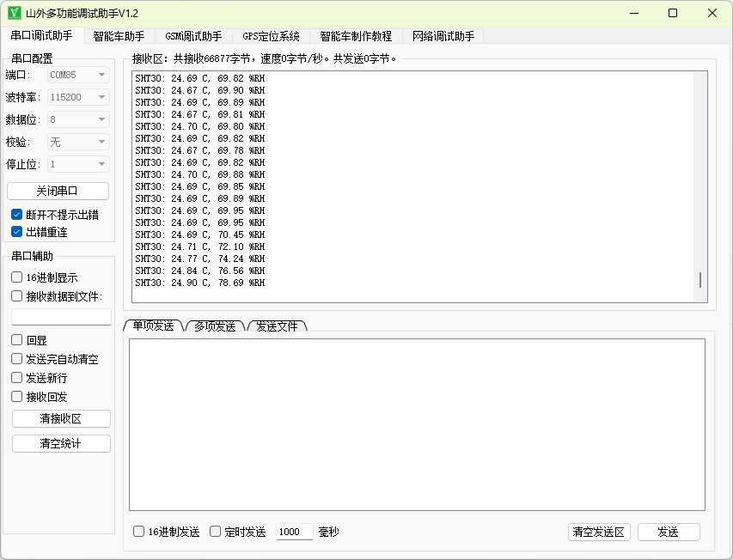Turn on 定时发送 checkbox
The width and height of the screenshot is (733, 560).
tap(215, 531)
